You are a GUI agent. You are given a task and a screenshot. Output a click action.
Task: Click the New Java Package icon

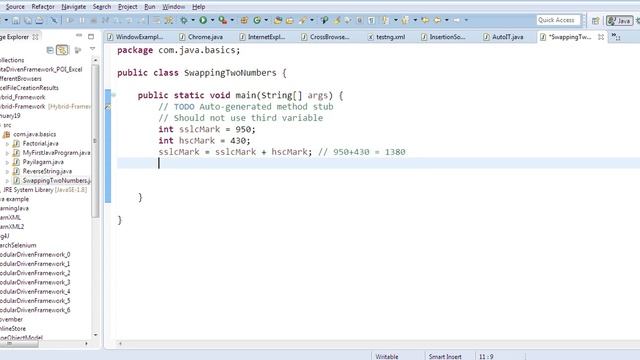coord(244,20)
